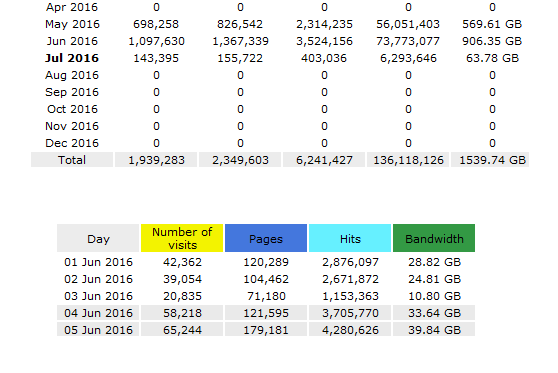Viewport: 558px width, 373px height.
Task: Click the green Bandwidth column header
Action: point(434,238)
